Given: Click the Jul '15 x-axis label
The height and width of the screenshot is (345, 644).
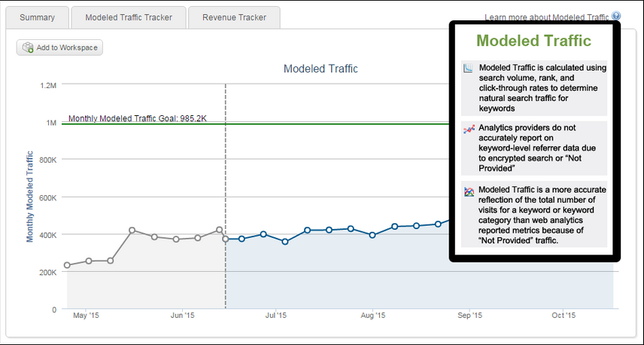Looking at the screenshot, I should 276,316.
